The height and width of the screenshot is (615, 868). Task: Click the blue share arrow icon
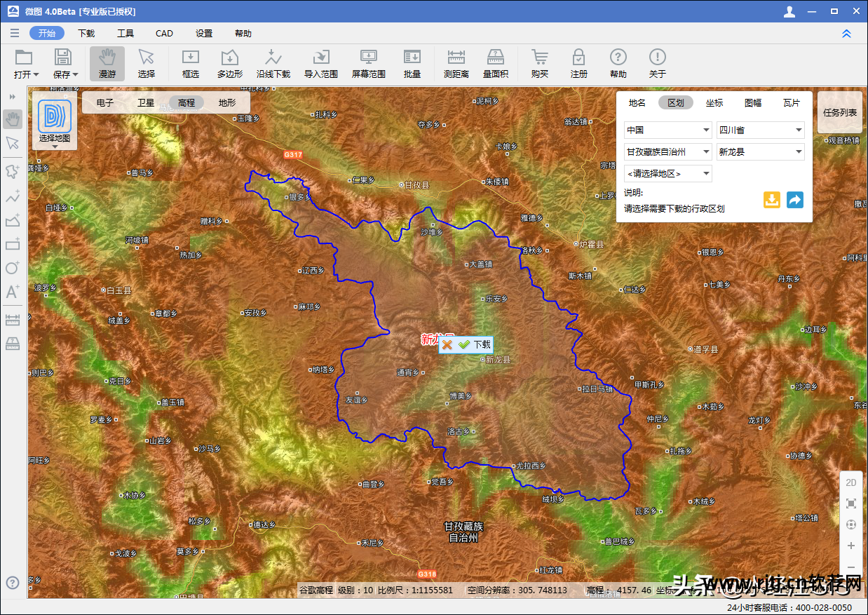(795, 200)
